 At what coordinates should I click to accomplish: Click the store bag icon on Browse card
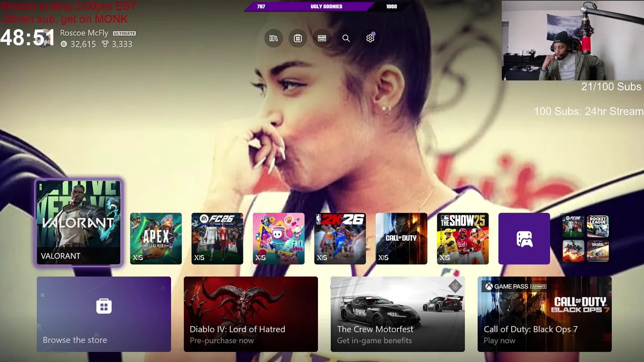(x=104, y=306)
